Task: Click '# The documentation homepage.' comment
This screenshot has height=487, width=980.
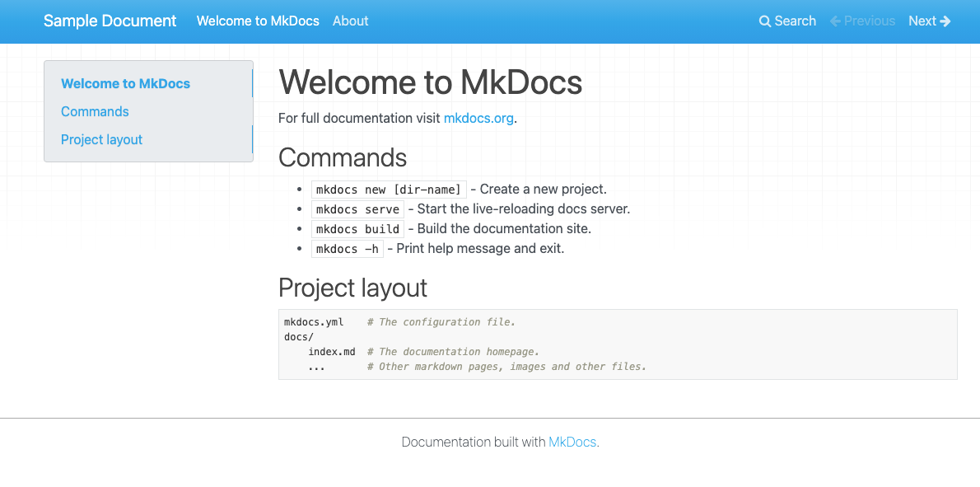Action: click(453, 352)
